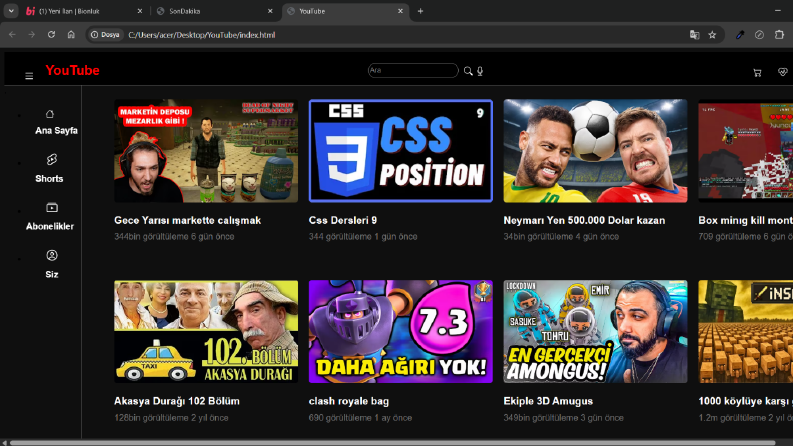Open the hamburger menu beside YouTube logo

(29, 76)
